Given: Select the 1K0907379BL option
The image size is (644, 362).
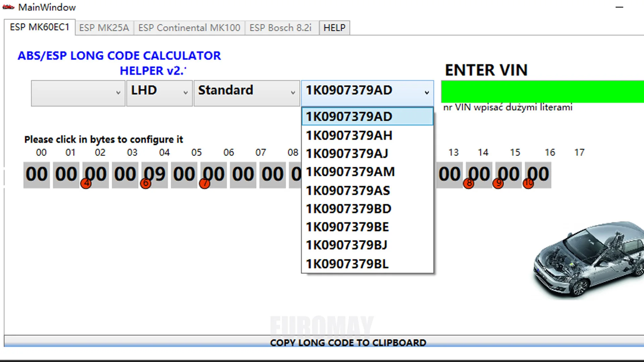Looking at the screenshot, I should click(x=367, y=264).
